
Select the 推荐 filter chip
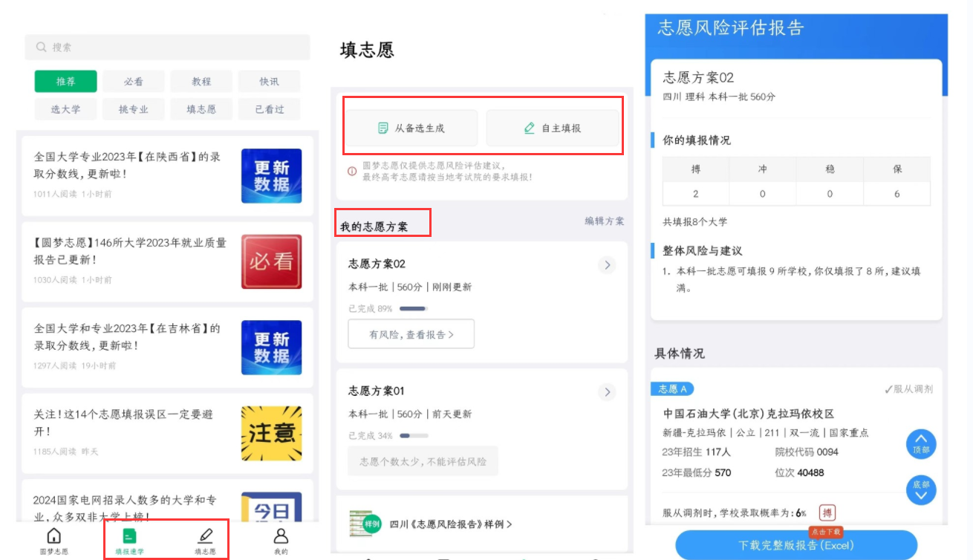[x=66, y=81]
